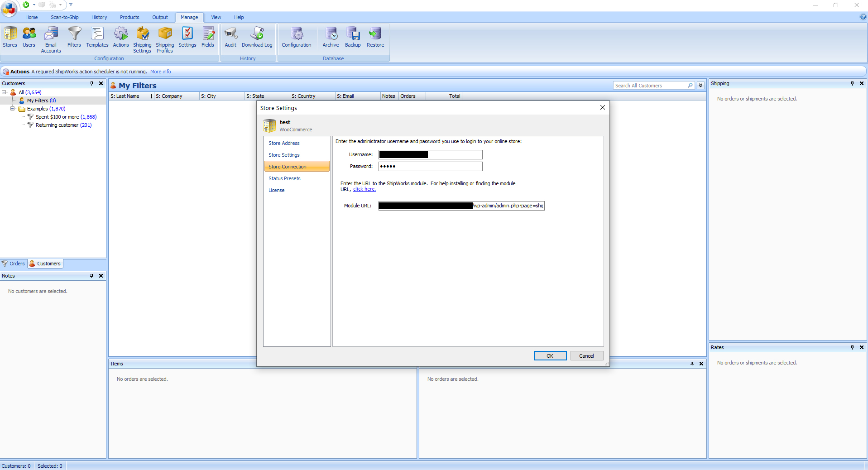Open the Fields ribbon icon

(208, 37)
